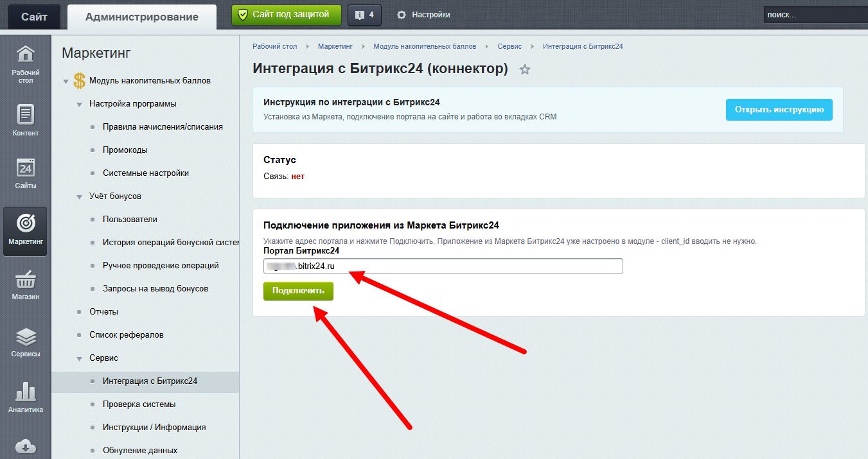Click the notifications counter showing 4
The width and height of the screenshot is (868, 459).
click(x=364, y=15)
